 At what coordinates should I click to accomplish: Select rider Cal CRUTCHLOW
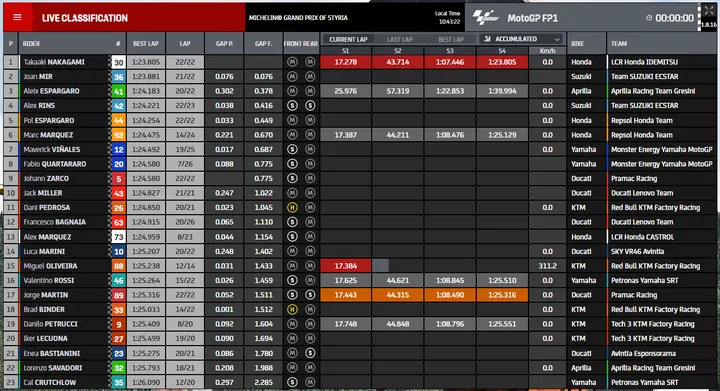coord(50,382)
